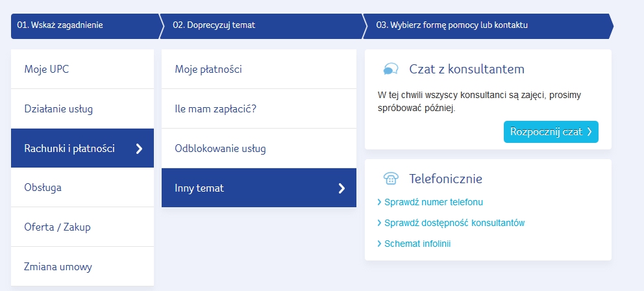The height and width of the screenshot is (291, 644).
Task: Open Schemat infolinii link
Action: (x=417, y=244)
